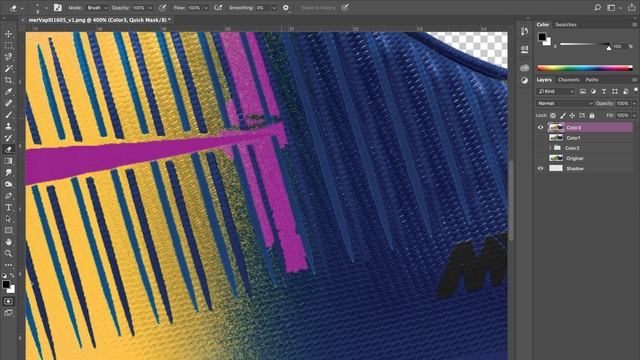Select the Zoom tool
The image size is (640, 360).
[x=8, y=253]
